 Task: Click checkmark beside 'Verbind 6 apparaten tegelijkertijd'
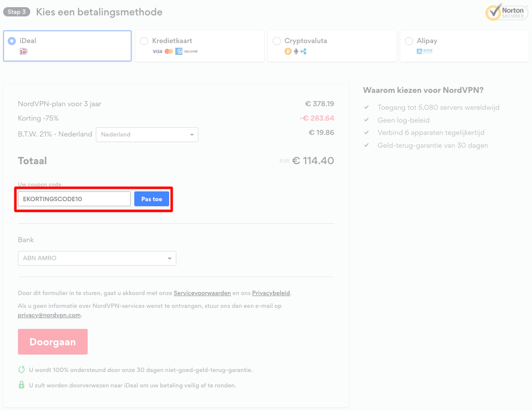[x=366, y=132]
